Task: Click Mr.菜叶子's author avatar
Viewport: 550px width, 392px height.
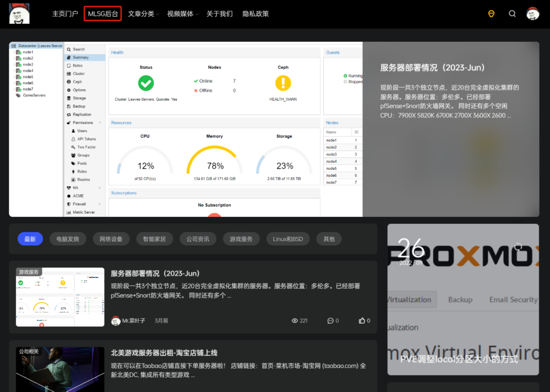Action: click(x=117, y=321)
